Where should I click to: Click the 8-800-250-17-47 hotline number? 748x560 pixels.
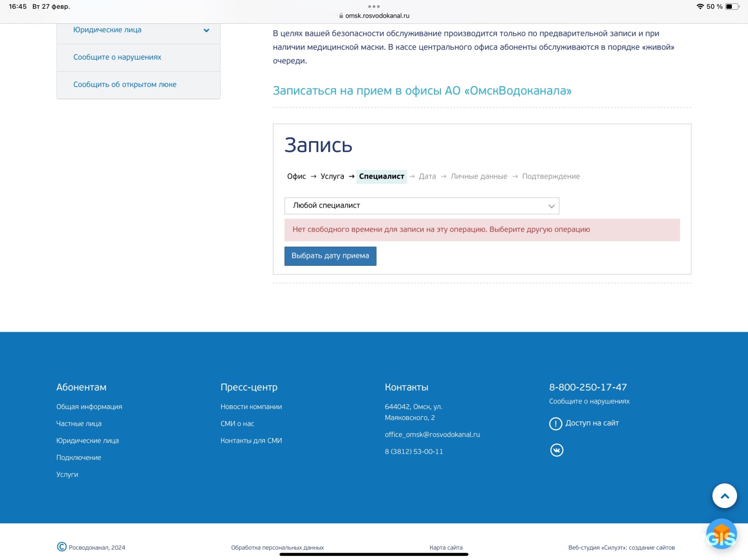pyautogui.click(x=588, y=387)
